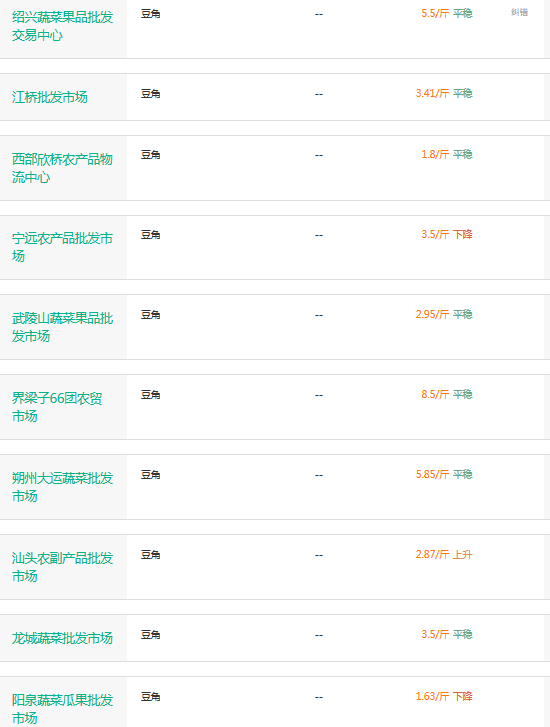550x727 pixels.
Task: Click 豆角 in the 江桥批发市场 row
Action: (151, 94)
